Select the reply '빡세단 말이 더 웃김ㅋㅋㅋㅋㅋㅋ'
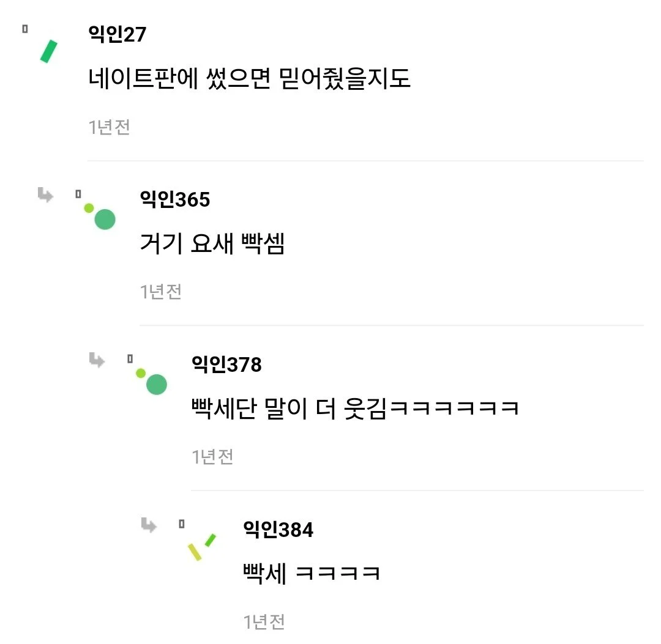661x644 pixels. [x=356, y=409]
